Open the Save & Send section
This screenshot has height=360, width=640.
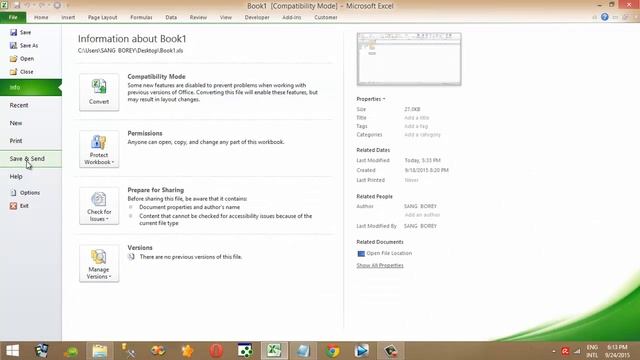click(x=31, y=159)
